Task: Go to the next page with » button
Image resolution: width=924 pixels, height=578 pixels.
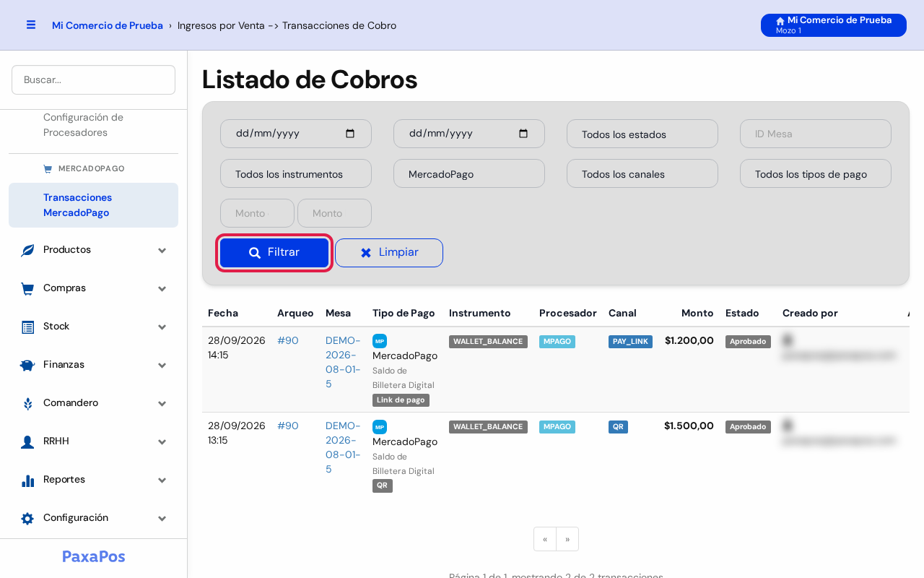Action: [x=567, y=539]
